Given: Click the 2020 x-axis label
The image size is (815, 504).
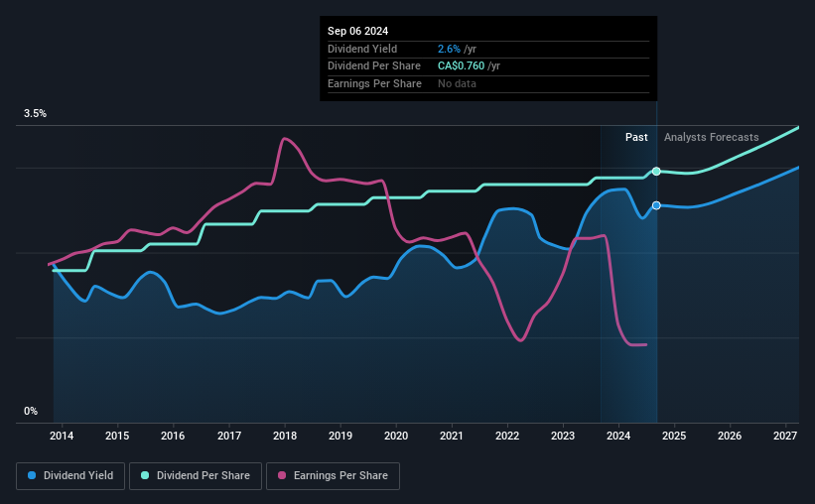Looking at the screenshot, I should [x=396, y=436].
